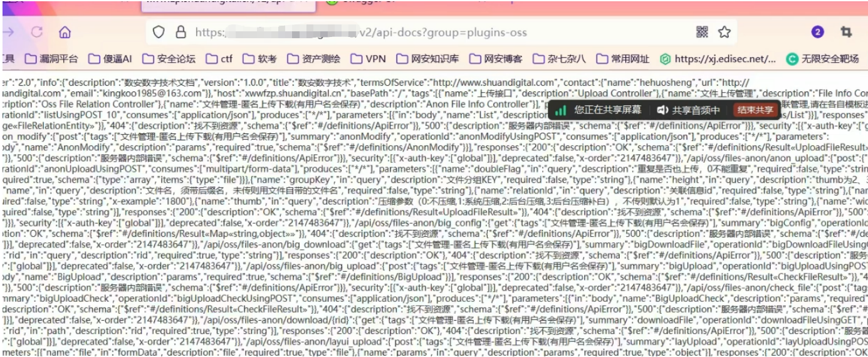
Task: Go to the browser home page
Action: (x=65, y=32)
